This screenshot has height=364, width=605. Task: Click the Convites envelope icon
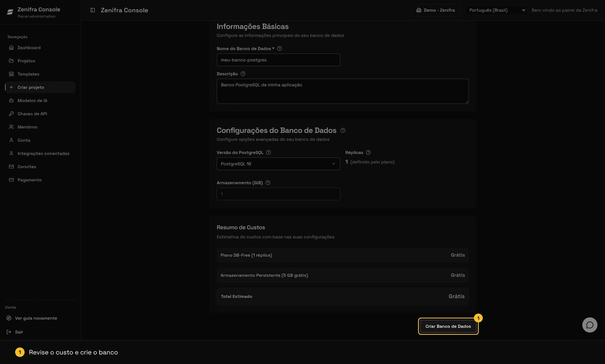pyautogui.click(x=11, y=167)
